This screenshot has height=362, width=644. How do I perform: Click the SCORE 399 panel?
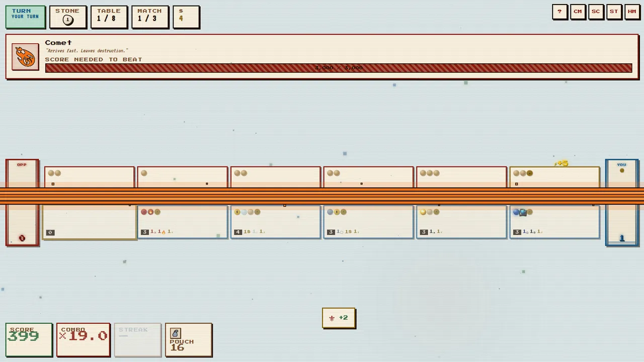(x=29, y=339)
